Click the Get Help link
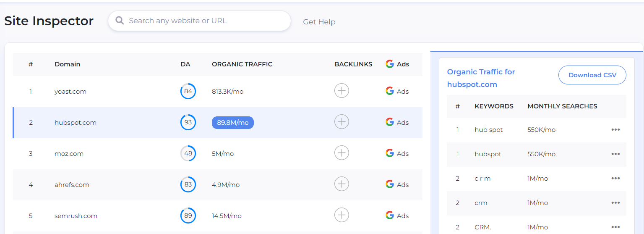Image resolution: width=644 pixels, height=234 pixels. coord(319,22)
